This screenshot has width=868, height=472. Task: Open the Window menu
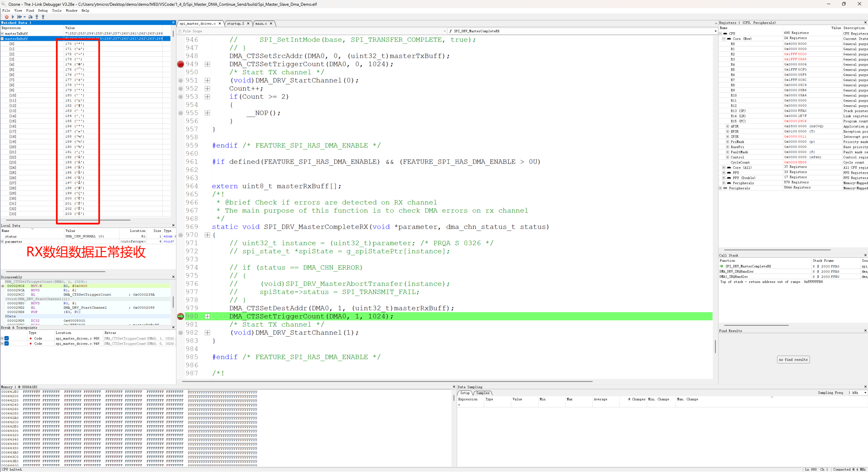pyautogui.click(x=72, y=11)
